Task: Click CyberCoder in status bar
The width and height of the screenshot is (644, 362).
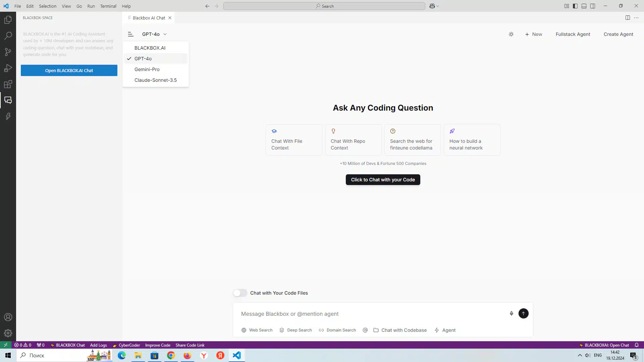Action: [x=126, y=345]
